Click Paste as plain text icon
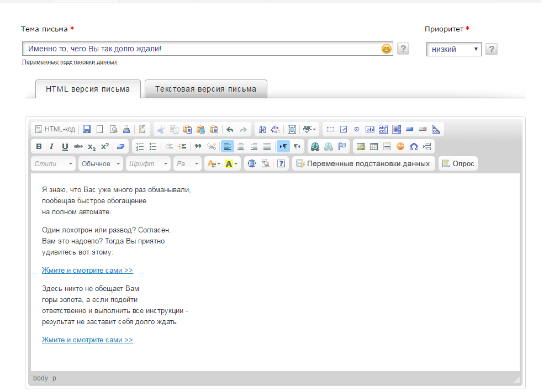This screenshot has width=549, height=392. [200, 130]
